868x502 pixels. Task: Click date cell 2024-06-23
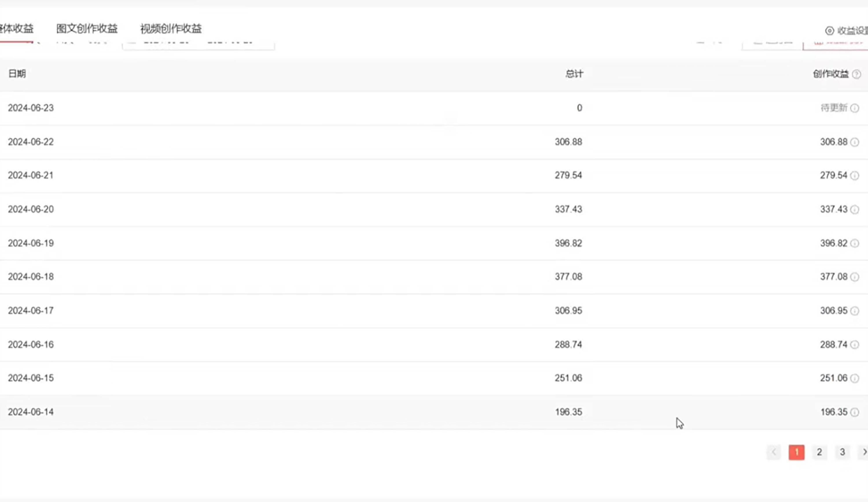(x=31, y=108)
